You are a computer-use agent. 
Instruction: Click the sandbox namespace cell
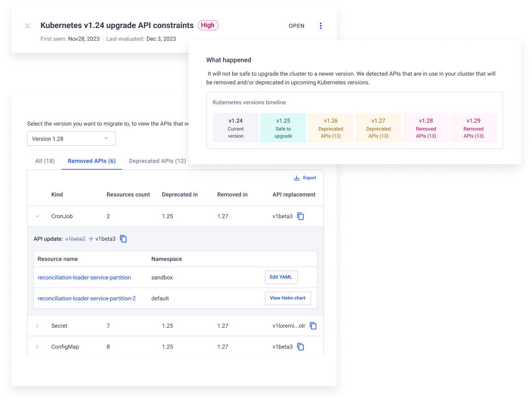pyautogui.click(x=162, y=277)
